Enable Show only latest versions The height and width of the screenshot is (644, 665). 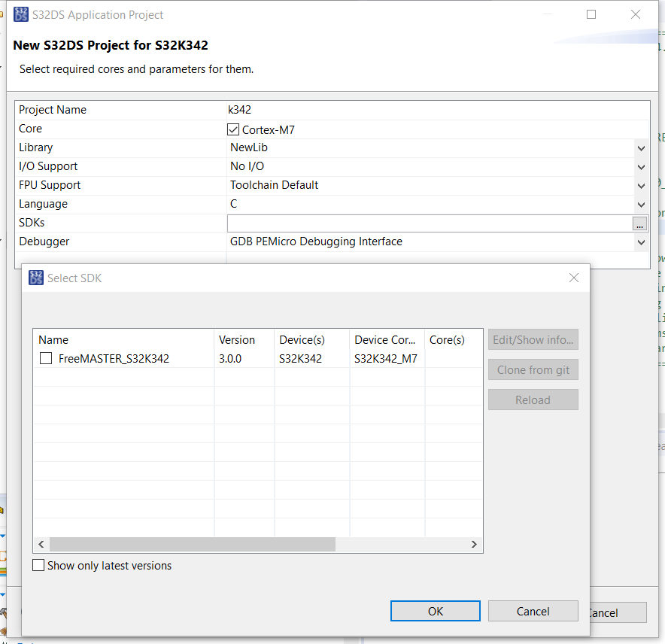(x=38, y=565)
